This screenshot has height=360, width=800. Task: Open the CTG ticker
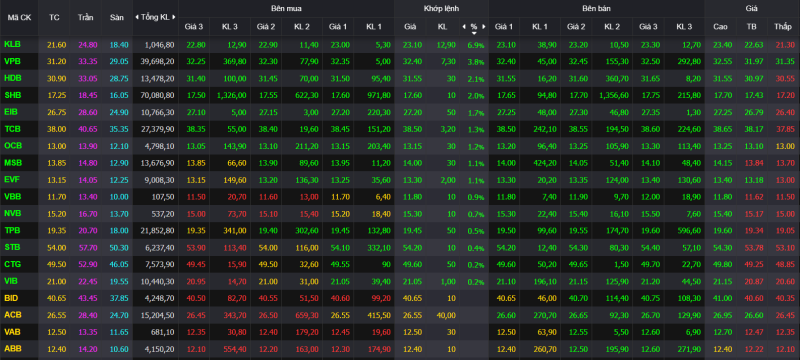(12, 264)
